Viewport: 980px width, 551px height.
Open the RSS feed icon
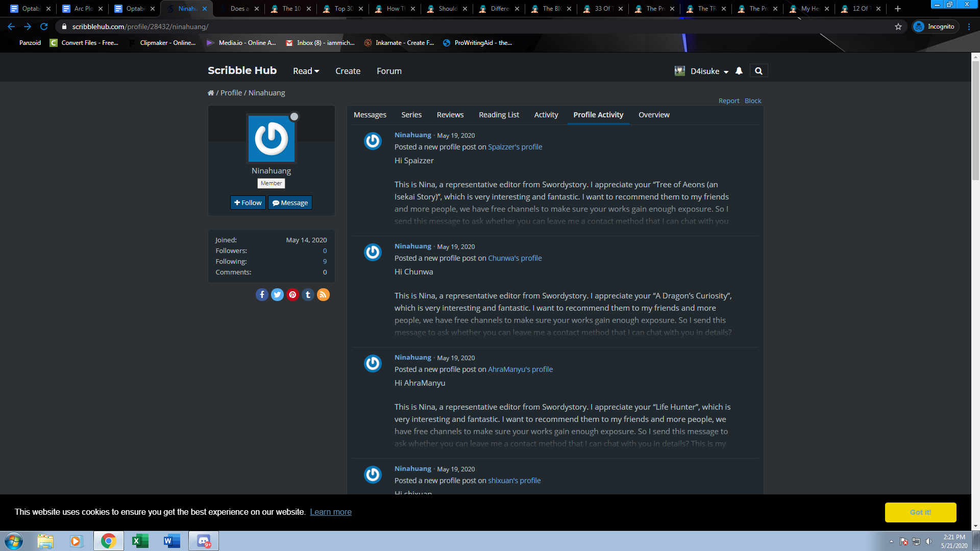pyautogui.click(x=323, y=295)
